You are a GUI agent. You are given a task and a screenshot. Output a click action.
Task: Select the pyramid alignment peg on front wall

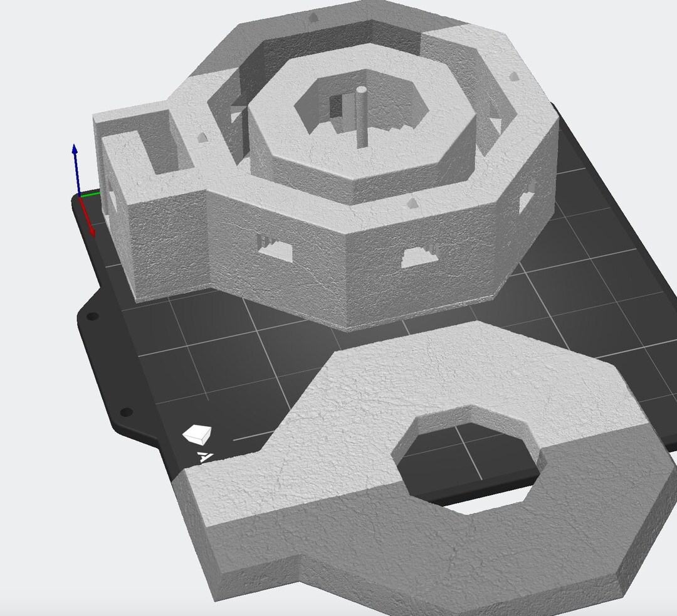[x=412, y=203]
